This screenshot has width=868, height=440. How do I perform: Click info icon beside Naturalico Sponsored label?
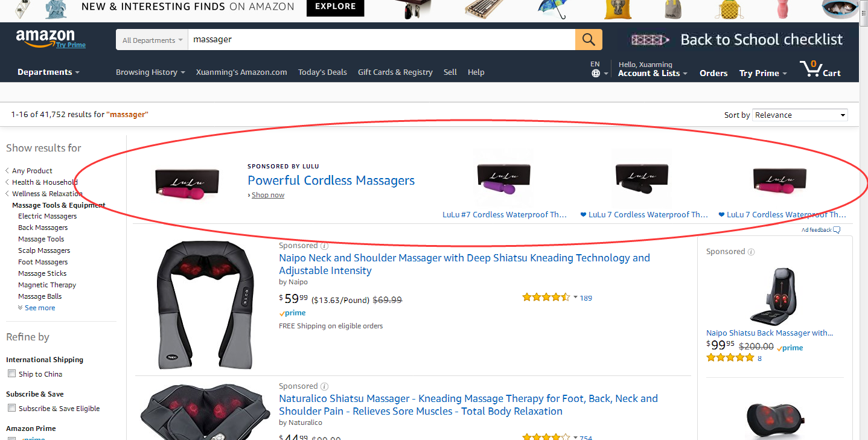[324, 386]
